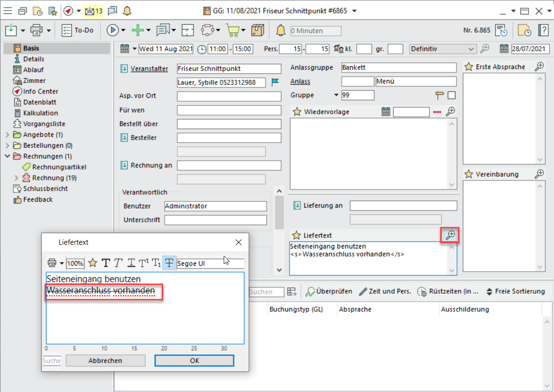Open Kalkulation in the sidebar
Viewport: 554px width, 392px height.
[40, 113]
